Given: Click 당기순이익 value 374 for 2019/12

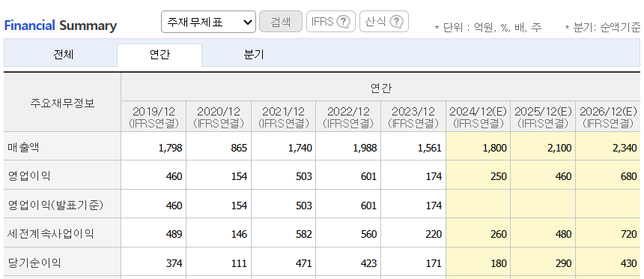Looking at the screenshot, I should [174, 263].
